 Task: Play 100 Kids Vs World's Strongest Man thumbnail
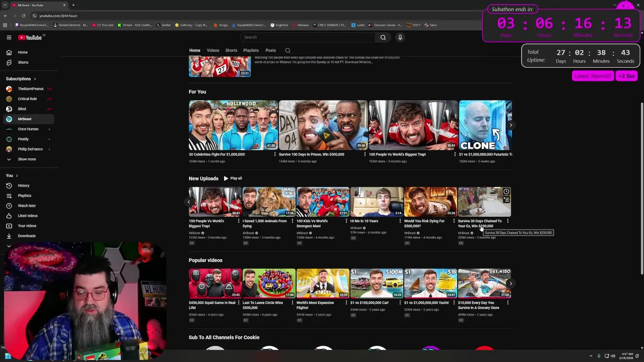click(x=323, y=202)
